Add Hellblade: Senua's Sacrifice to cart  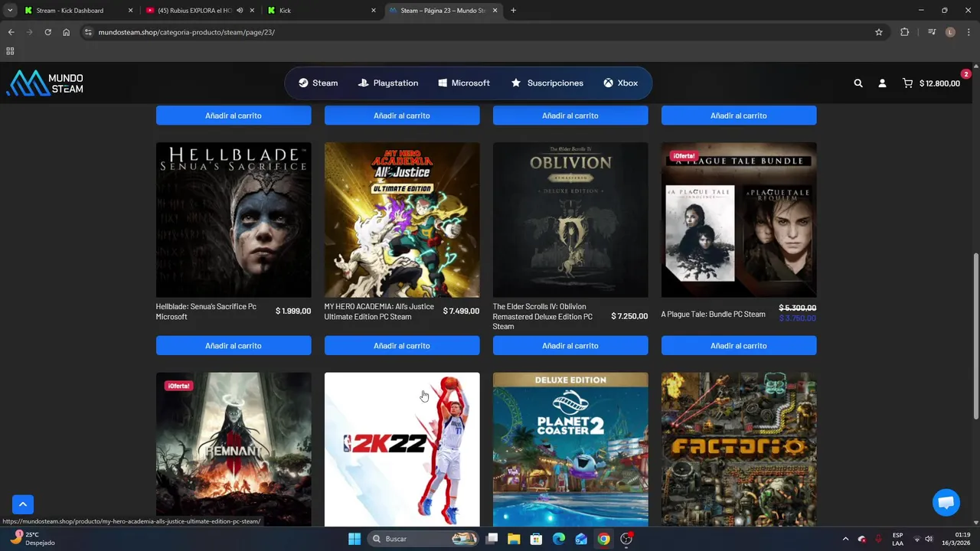click(x=234, y=346)
